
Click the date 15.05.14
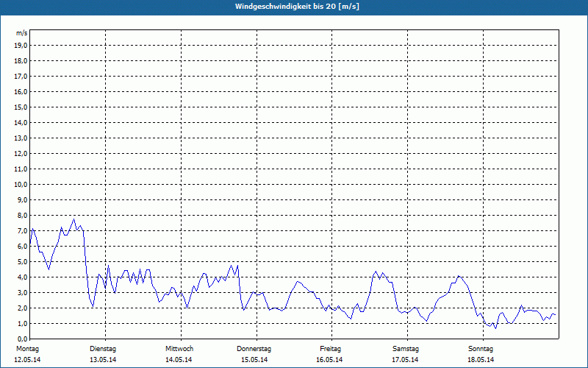click(254, 360)
